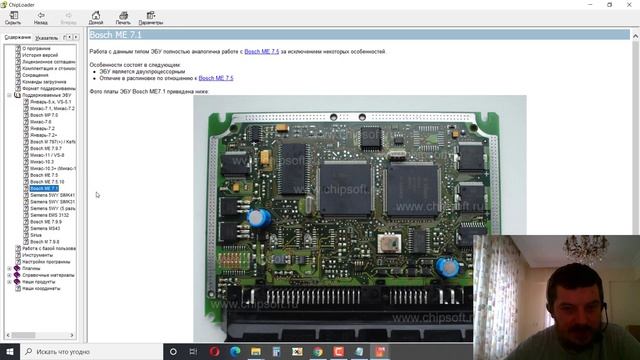The height and width of the screenshot is (360, 640).
Task: Open Cortana circle icon on taskbar
Action: tap(173, 351)
